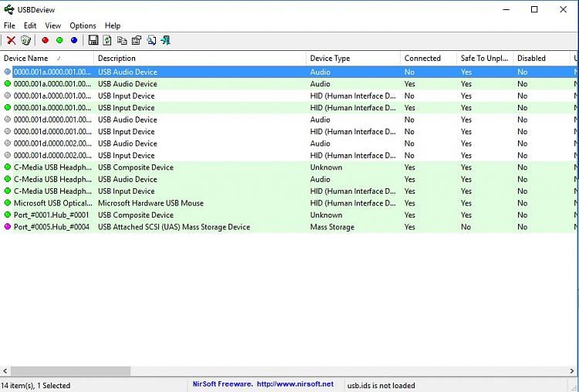Sort list by Connected column header

click(422, 58)
